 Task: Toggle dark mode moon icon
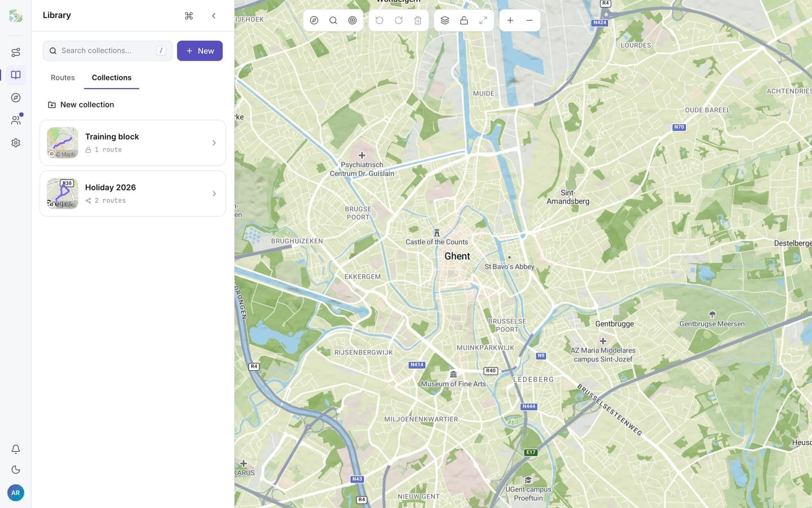(16, 470)
